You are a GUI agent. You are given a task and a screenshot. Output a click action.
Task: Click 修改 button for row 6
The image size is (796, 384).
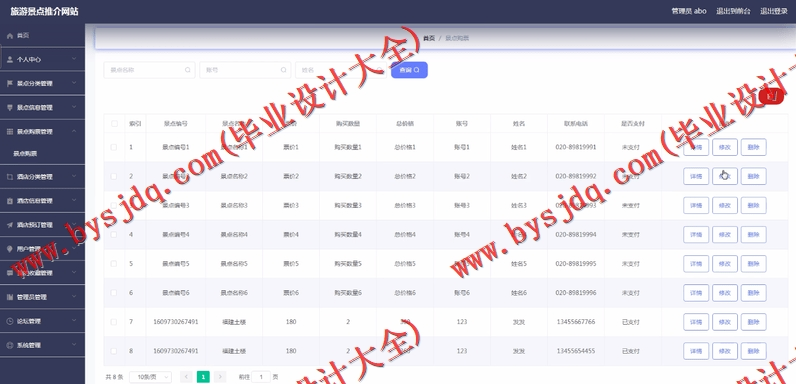pos(725,293)
